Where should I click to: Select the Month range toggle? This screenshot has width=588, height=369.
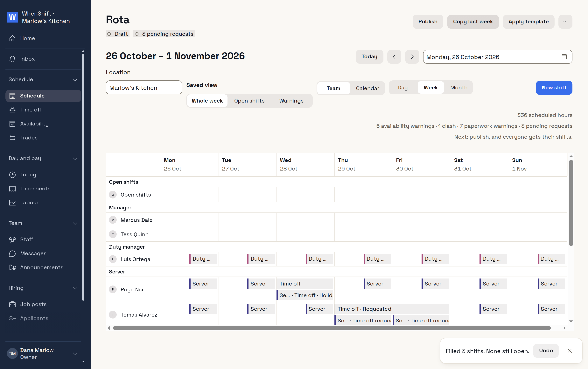click(459, 88)
